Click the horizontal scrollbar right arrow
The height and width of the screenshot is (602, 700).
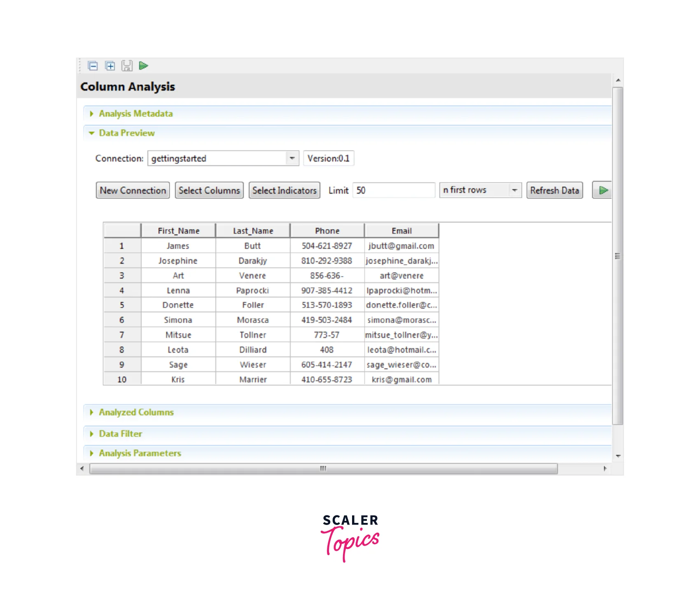coord(605,468)
